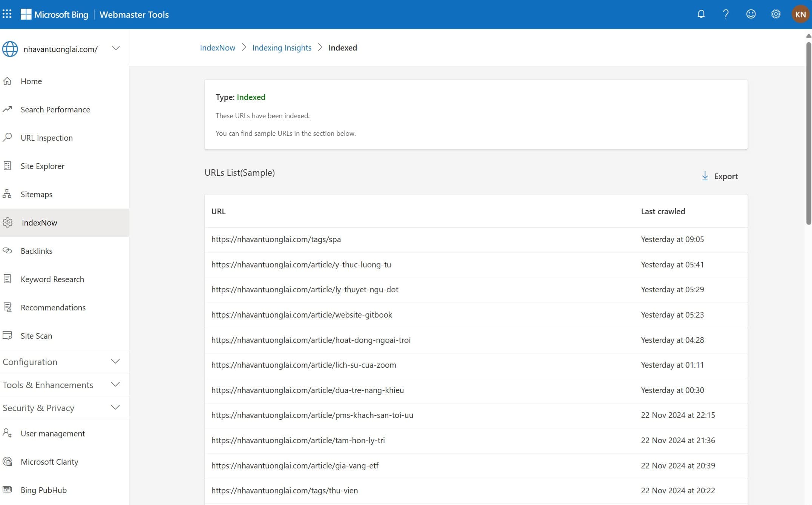Click the Last crawled column header
This screenshot has height=505, width=812.
click(663, 211)
